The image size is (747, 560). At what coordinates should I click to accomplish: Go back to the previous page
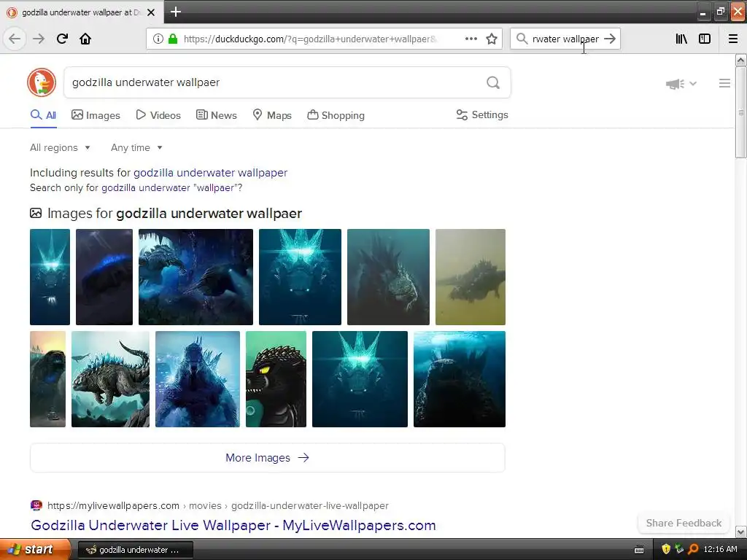(15, 39)
